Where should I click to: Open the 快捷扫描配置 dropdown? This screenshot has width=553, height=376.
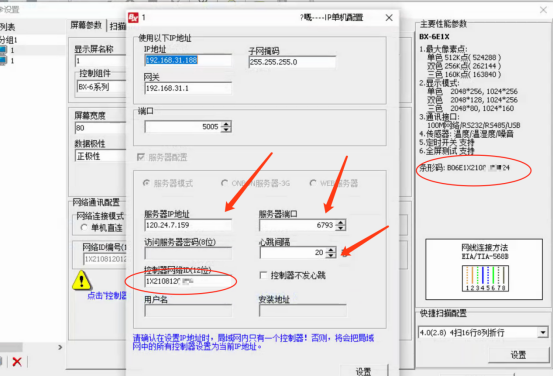click(543, 332)
